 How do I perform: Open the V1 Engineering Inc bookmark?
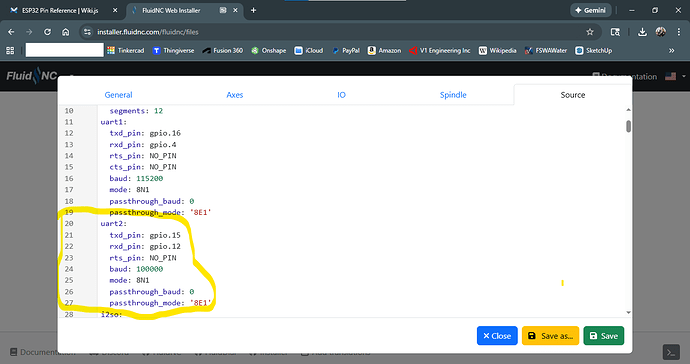[440, 51]
